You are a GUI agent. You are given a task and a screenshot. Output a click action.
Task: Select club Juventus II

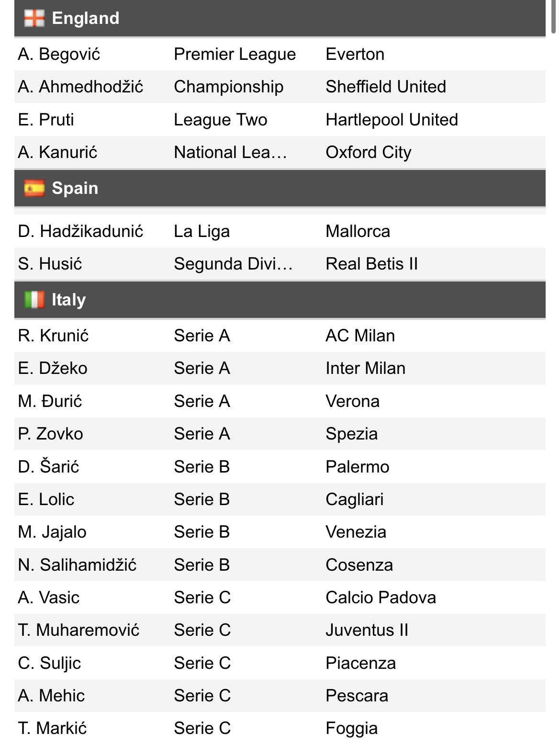coord(367,630)
